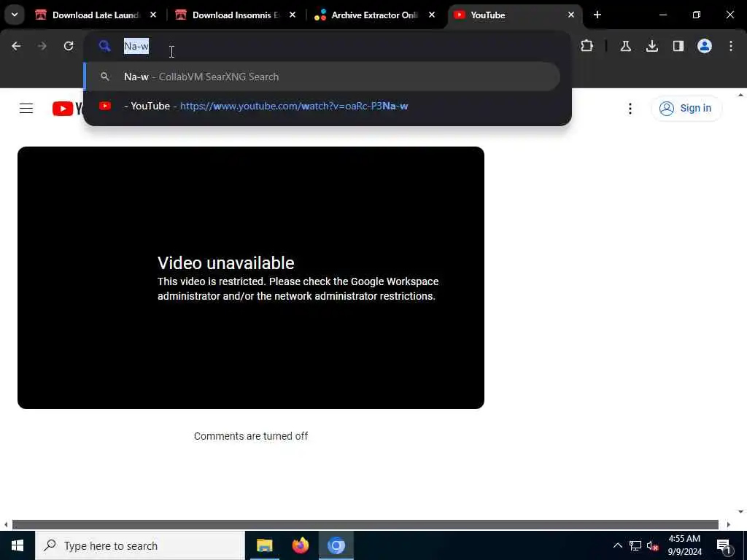Screen dimensions: 747x560
Task: Open the YouTube hamburger guide menu
Action: tap(26, 109)
